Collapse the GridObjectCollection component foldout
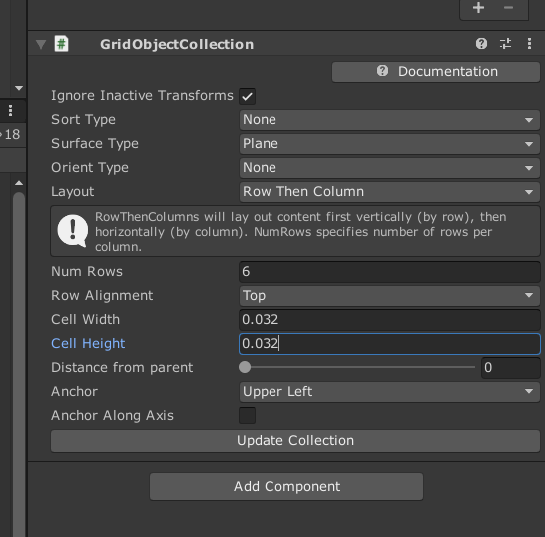This screenshot has width=545, height=537. click(41, 44)
